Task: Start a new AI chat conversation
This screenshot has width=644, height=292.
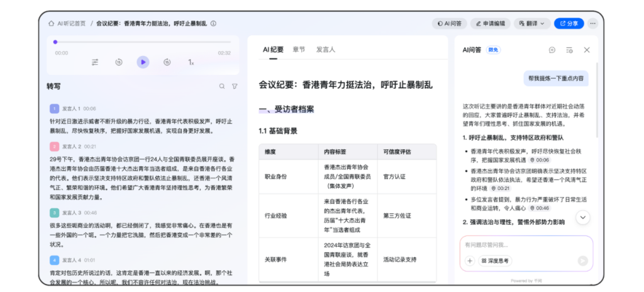Action: [552, 50]
